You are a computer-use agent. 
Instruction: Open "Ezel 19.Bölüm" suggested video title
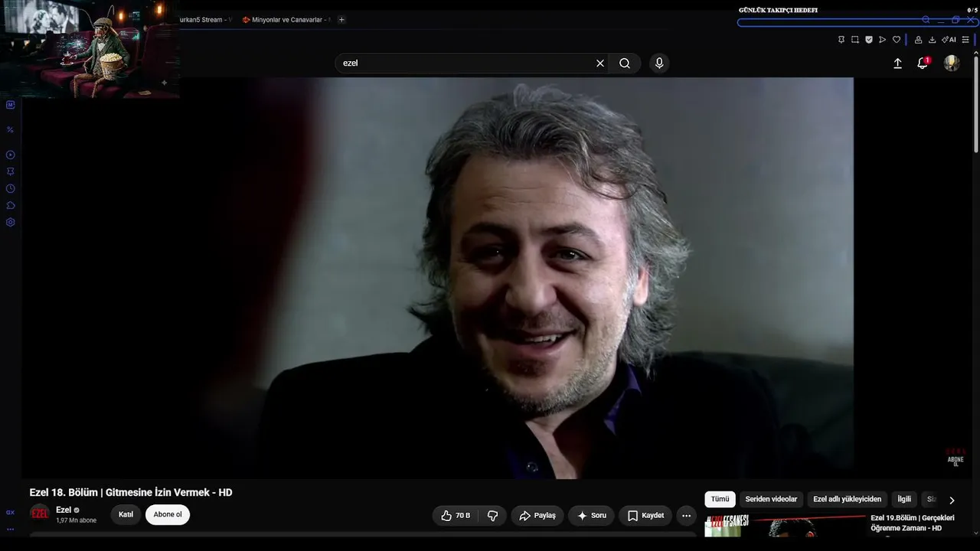click(913, 523)
